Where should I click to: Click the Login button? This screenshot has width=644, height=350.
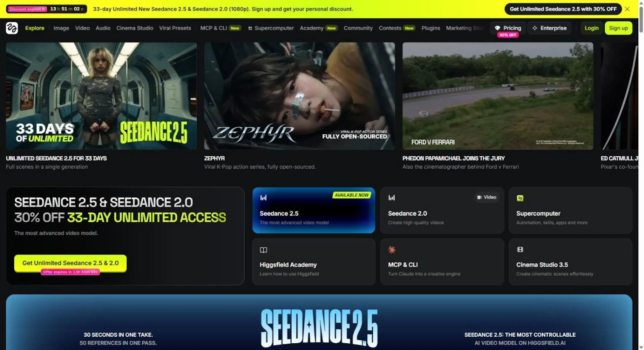592,28
